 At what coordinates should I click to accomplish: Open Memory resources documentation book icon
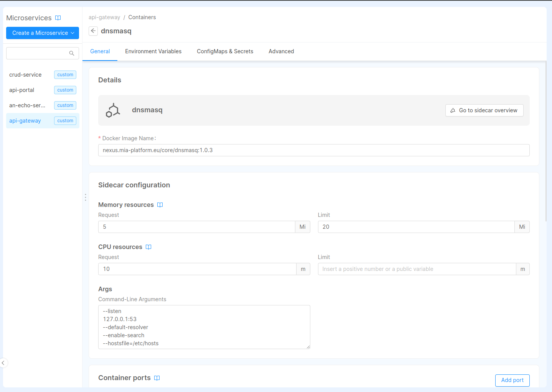(160, 205)
